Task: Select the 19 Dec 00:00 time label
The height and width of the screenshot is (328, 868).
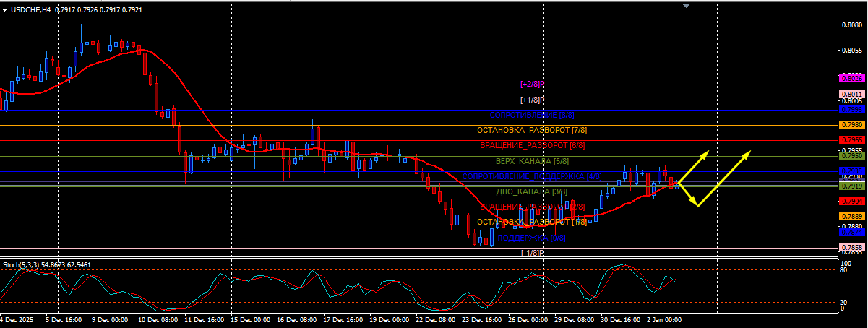Action: click(x=390, y=319)
